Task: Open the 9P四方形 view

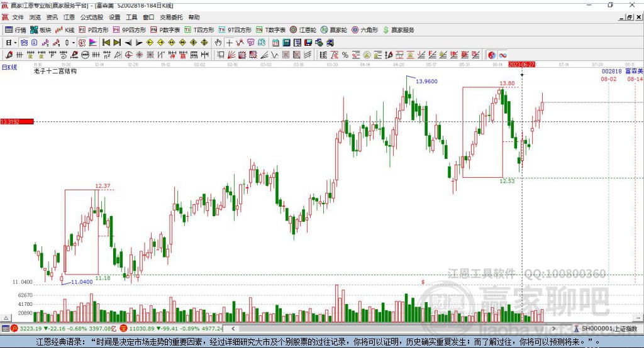Action: 130,30
